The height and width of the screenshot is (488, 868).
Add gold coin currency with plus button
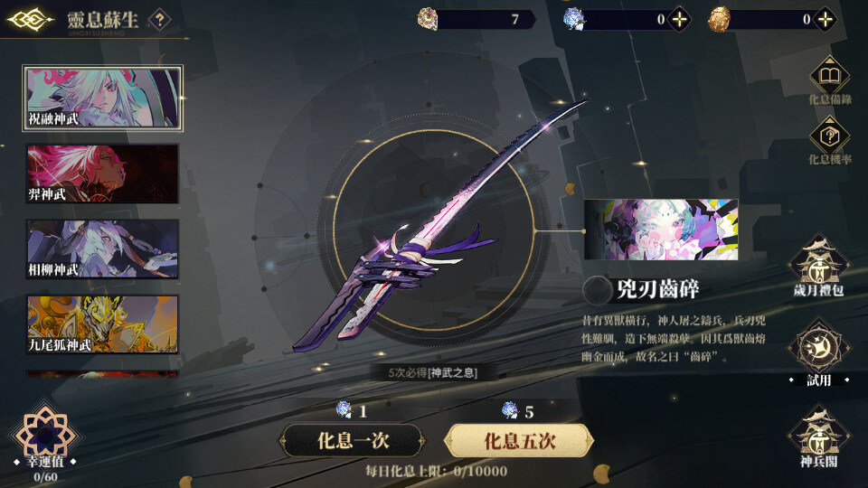[x=825, y=20]
